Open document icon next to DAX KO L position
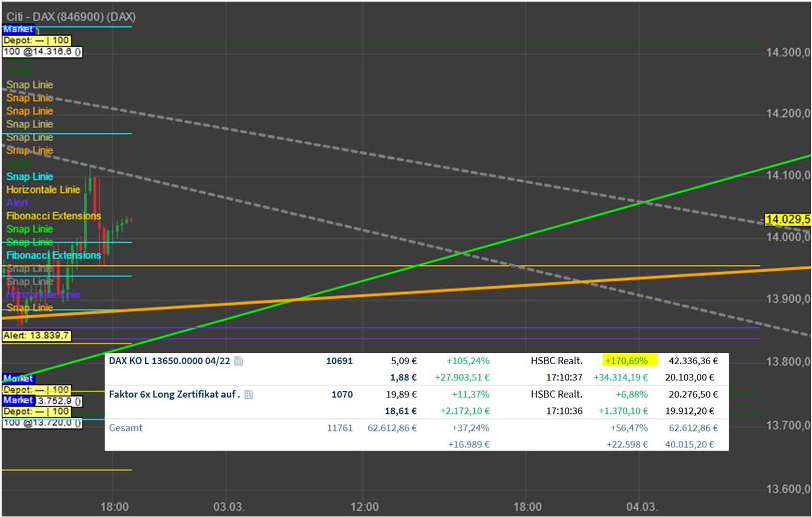The image size is (812, 517). point(238,361)
